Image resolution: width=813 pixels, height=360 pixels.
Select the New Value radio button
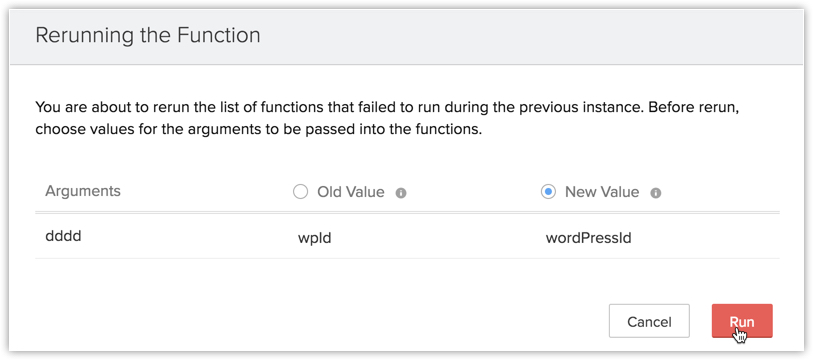pos(548,192)
